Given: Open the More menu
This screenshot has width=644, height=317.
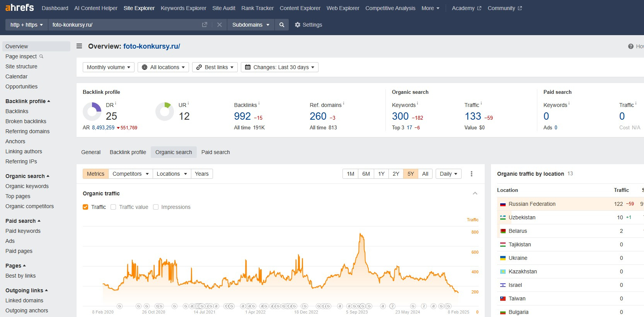Looking at the screenshot, I should (430, 8).
